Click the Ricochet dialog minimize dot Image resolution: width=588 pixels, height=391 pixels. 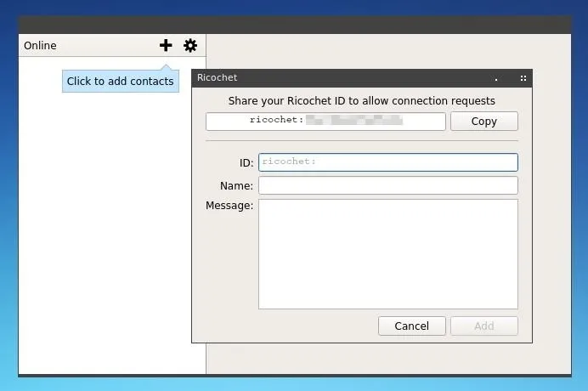[496, 79]
